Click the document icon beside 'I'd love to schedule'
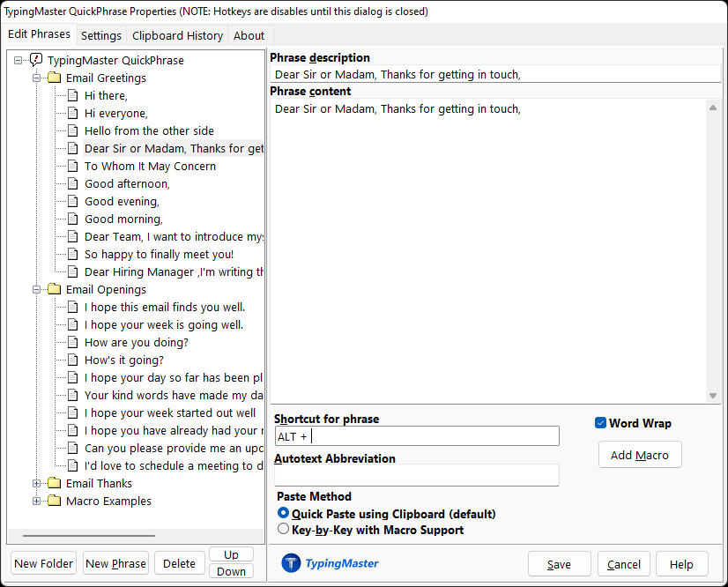This screenshot has height=587, width=728. pos(73,465)
